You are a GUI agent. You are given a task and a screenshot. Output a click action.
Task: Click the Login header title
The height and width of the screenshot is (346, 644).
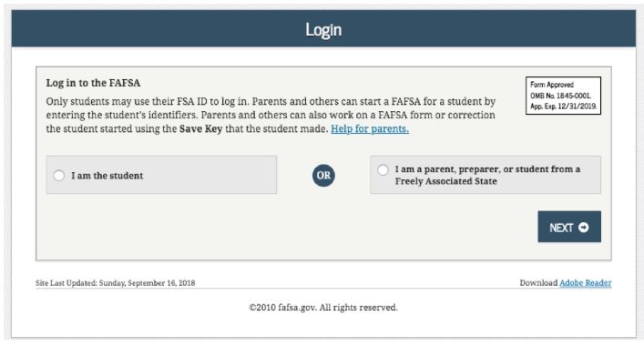(323, 30)
